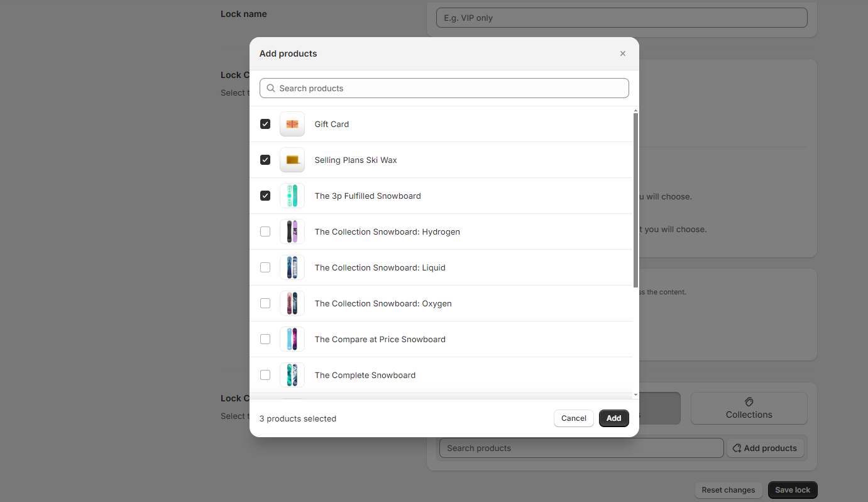
Task: Close the Add products dialog
Action: pyautogui.click(x=623, y=53)
